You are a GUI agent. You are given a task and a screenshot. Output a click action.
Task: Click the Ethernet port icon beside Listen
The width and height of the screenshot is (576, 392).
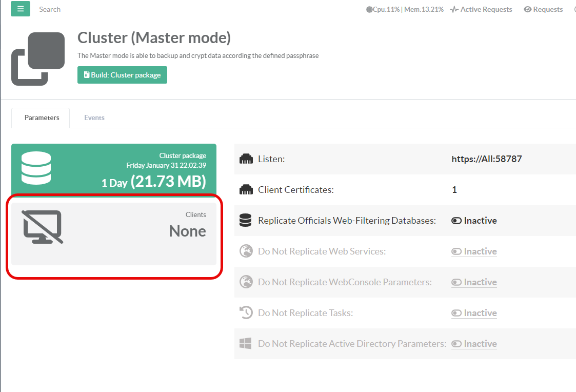[x=246, y=159]
